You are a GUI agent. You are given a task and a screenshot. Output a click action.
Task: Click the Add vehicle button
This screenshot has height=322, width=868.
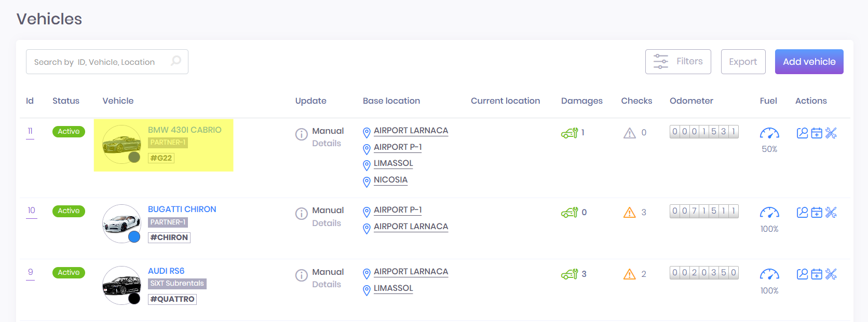coord(809,62)
